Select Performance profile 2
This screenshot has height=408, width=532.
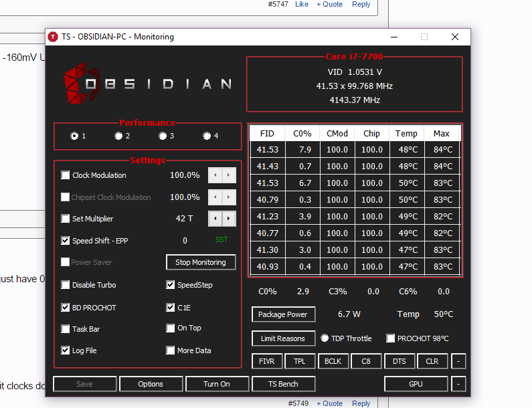118,136
